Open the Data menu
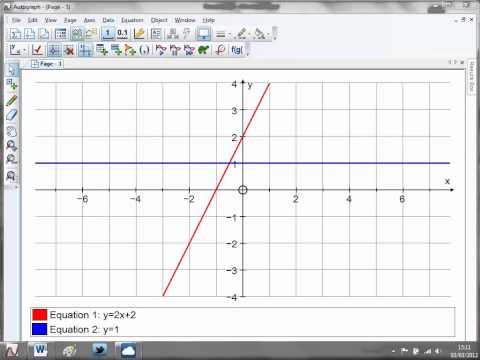 coord(108,20)
